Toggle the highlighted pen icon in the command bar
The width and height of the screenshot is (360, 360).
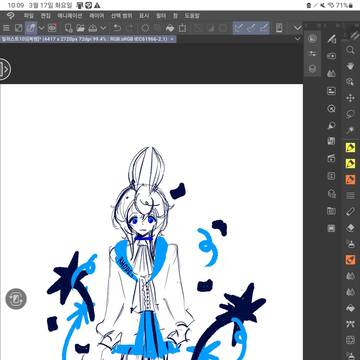[x=31, y=28]
